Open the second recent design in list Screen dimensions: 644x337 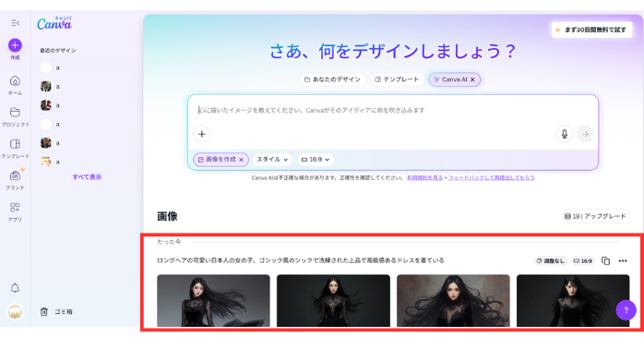click(50, 86)
